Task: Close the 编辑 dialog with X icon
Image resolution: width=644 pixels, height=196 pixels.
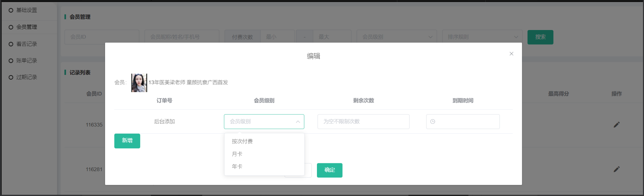Action: (511, 54)
